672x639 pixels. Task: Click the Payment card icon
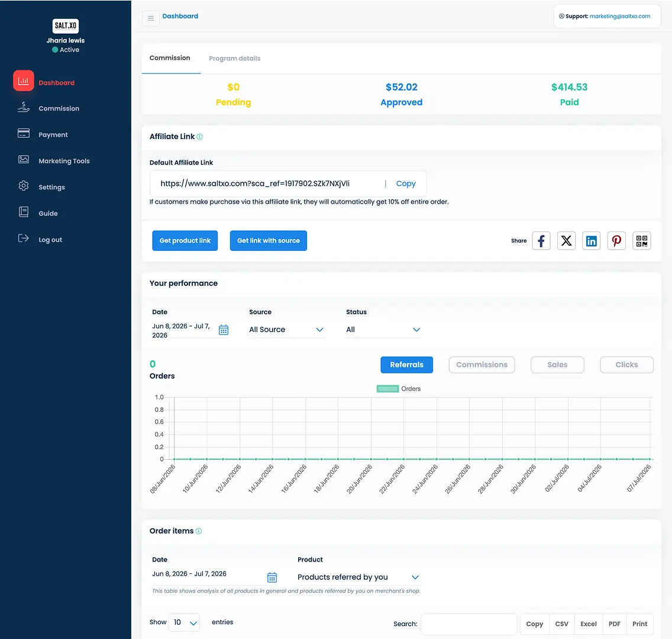24,133
